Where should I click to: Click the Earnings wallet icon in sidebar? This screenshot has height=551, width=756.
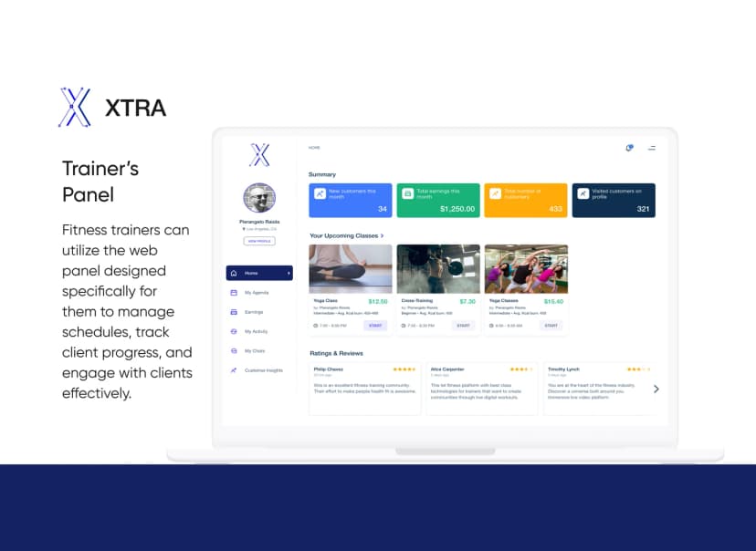[234, 312]
